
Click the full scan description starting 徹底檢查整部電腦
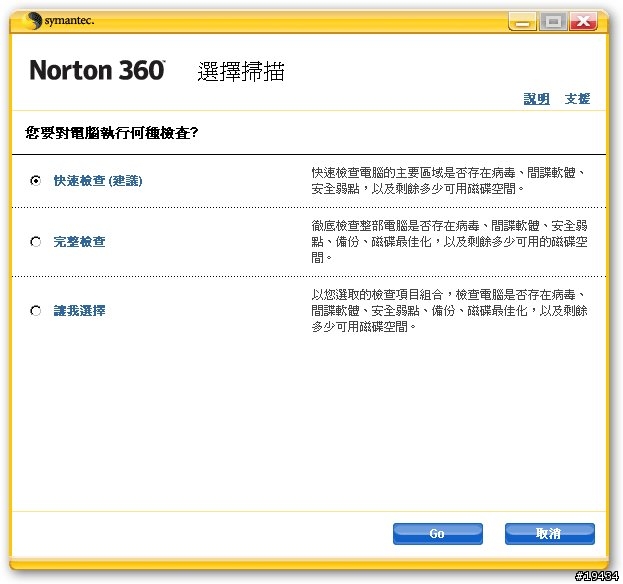click(x=449, y=242)
